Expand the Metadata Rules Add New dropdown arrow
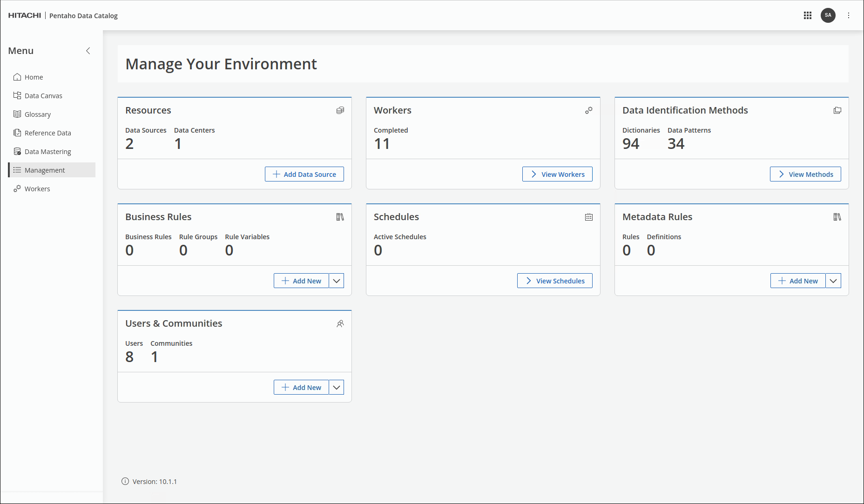 [x=833, y=281]
